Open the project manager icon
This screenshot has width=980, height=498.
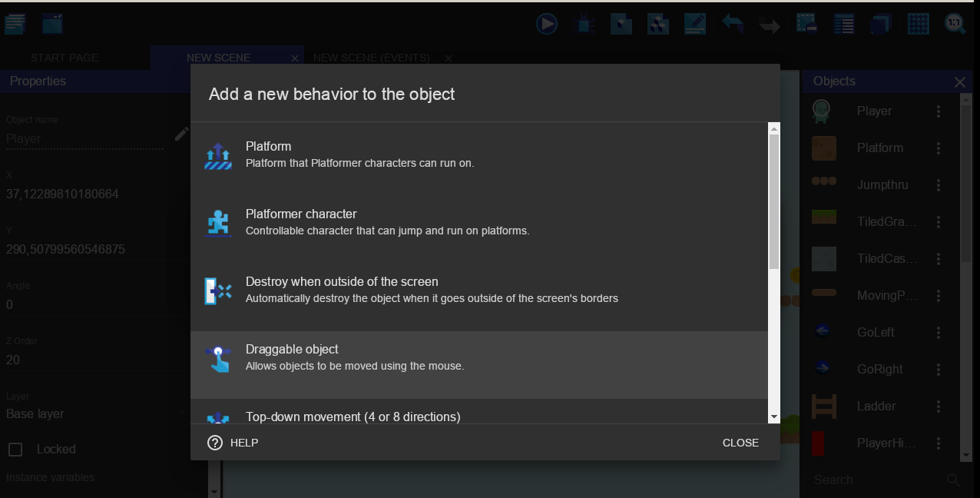tap(15, 24)
